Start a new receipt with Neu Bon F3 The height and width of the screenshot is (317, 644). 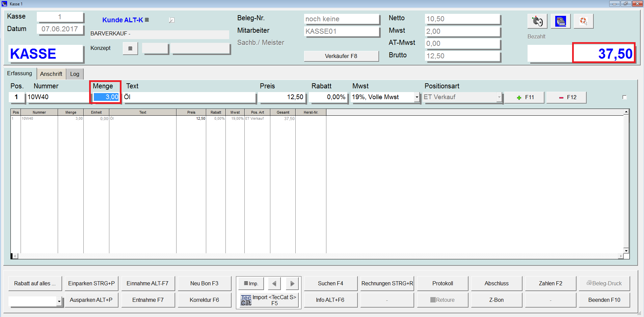coord(205,284)
